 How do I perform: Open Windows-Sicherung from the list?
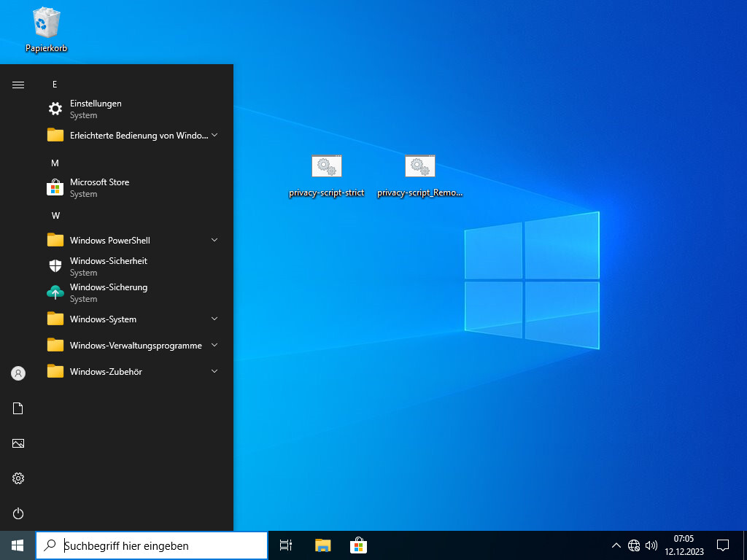133,292
